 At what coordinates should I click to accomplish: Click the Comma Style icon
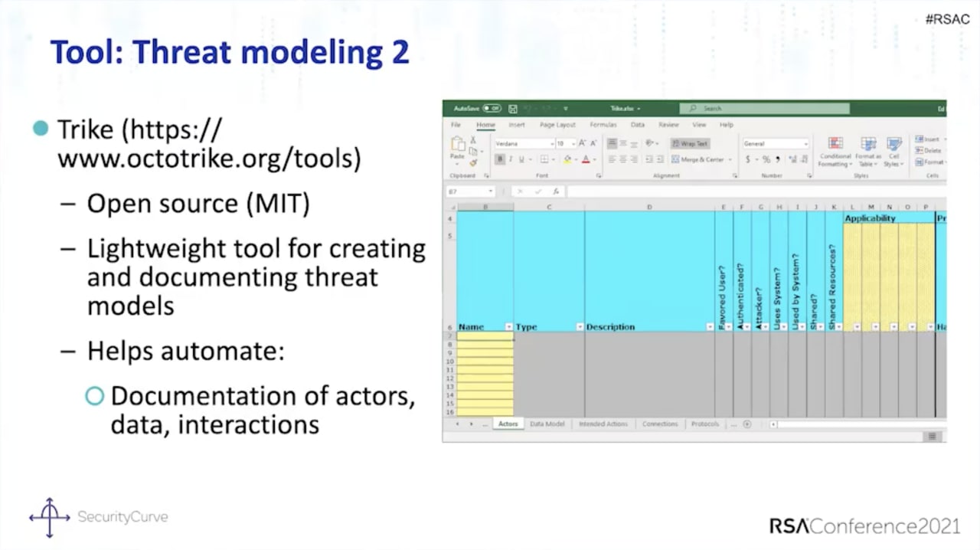coord(778,159)
